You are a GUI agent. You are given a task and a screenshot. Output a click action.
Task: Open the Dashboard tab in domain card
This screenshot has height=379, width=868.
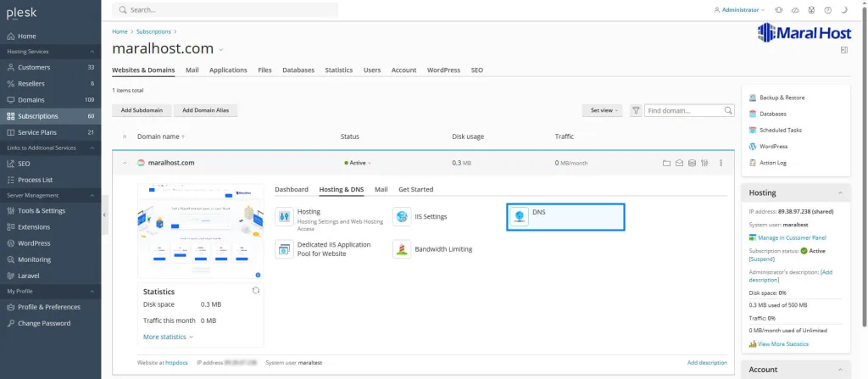(x=292, y=190)
